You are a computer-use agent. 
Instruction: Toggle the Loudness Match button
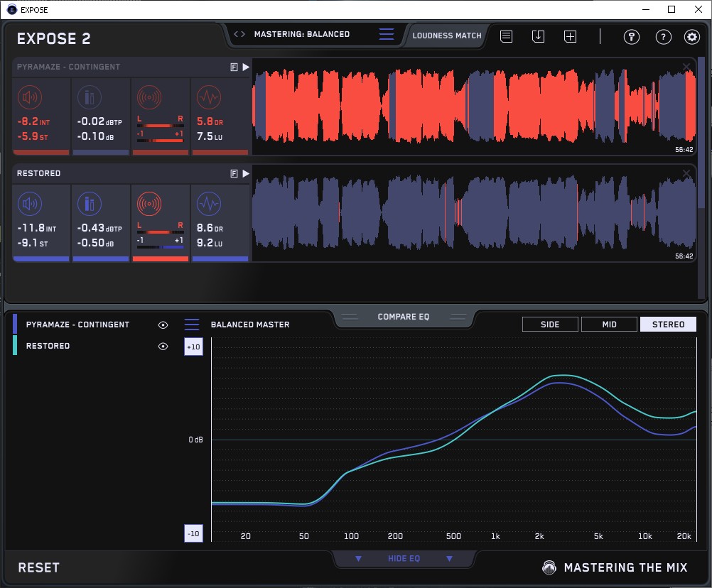(x=446, y=35)
